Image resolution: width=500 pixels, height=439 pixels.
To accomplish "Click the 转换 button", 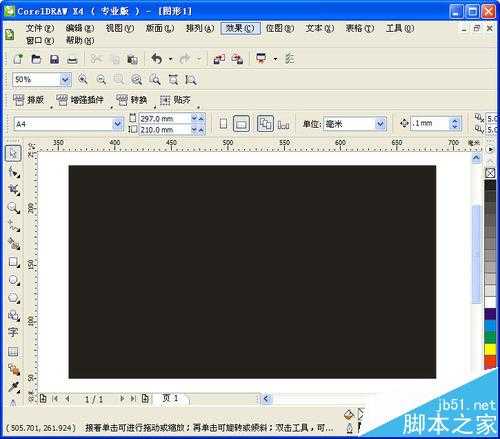I will (x=131, y=100).
